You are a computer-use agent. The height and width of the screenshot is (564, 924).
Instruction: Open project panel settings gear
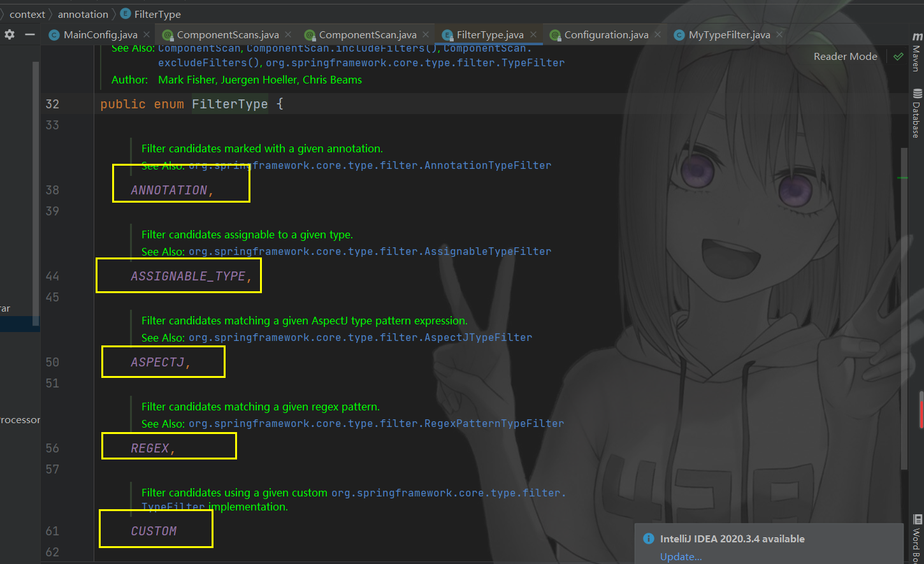coord(10,34)
